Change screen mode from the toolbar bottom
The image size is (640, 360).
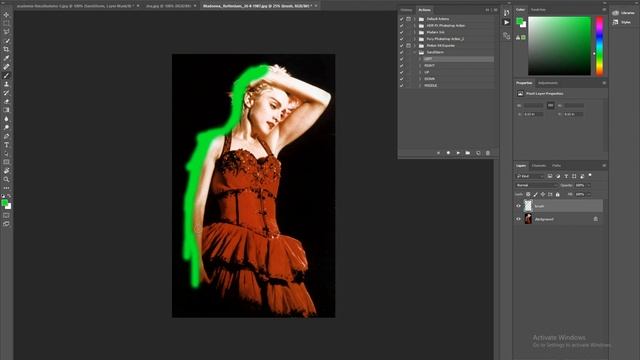(6, 224)
